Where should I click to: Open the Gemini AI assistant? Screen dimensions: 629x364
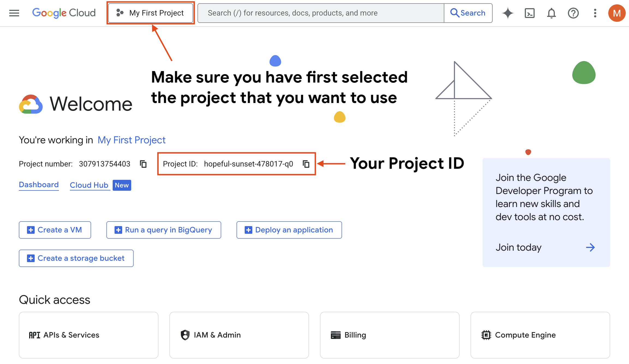[508, 13]
